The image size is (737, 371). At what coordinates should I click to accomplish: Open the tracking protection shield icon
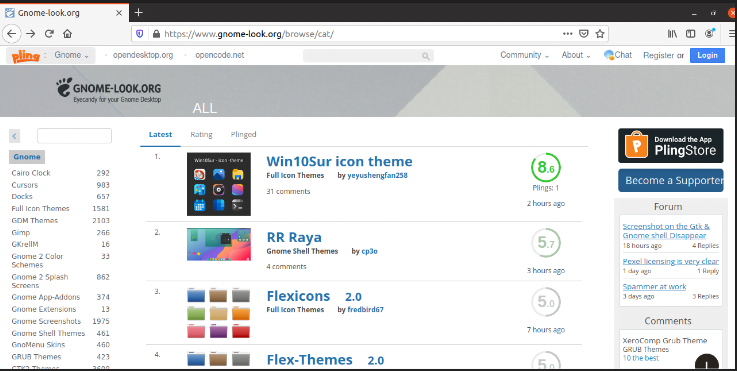coord(140,34)
